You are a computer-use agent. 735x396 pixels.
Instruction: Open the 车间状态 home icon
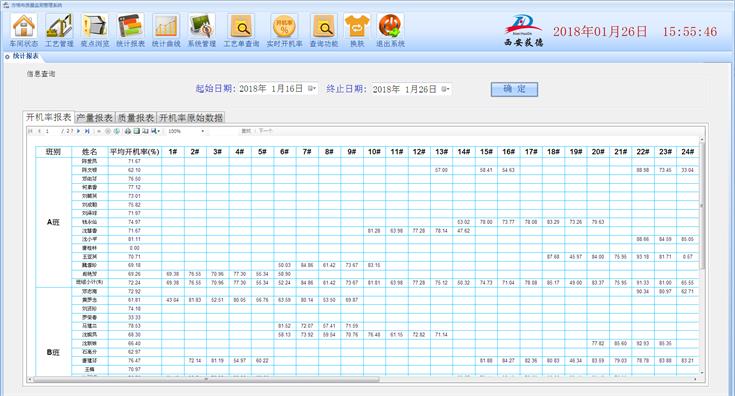click(23, 30)
